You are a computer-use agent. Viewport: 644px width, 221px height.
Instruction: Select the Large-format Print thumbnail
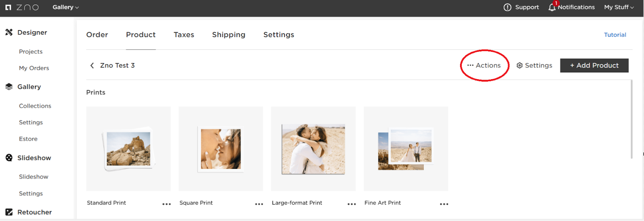pos(313,149)
